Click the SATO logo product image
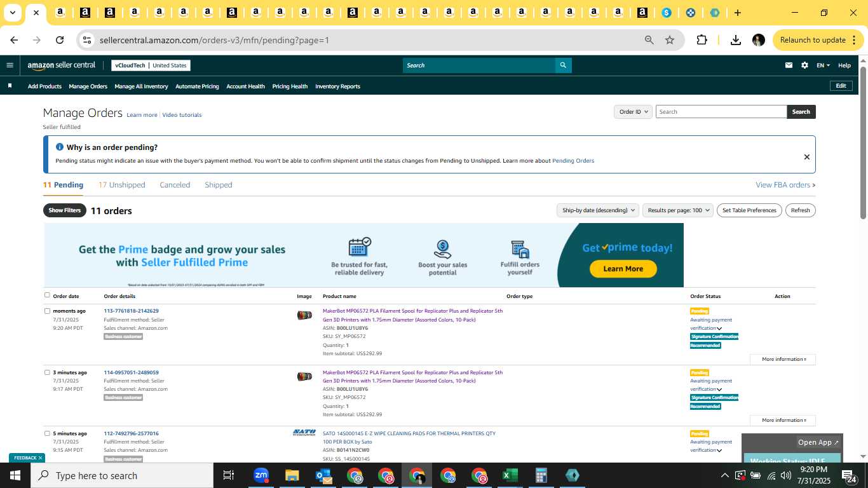868x488 pixels. [x=304, y=433]
